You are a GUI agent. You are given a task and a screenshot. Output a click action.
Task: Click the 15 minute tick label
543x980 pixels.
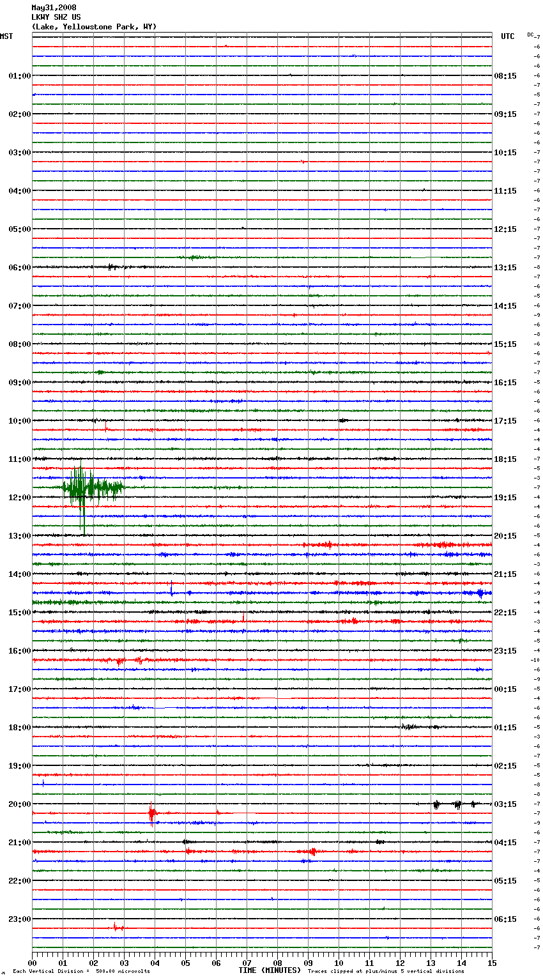click(491, 963)
